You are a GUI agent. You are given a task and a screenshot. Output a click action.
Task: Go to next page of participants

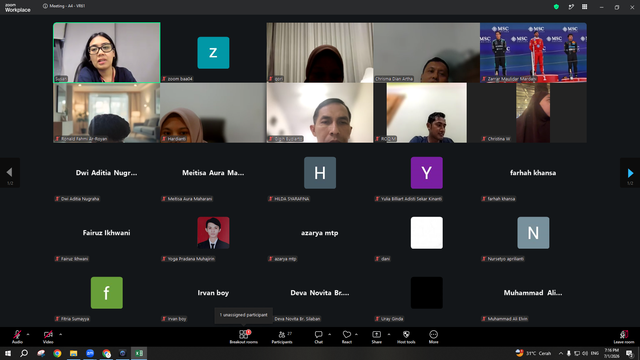(x=630, y=173)
